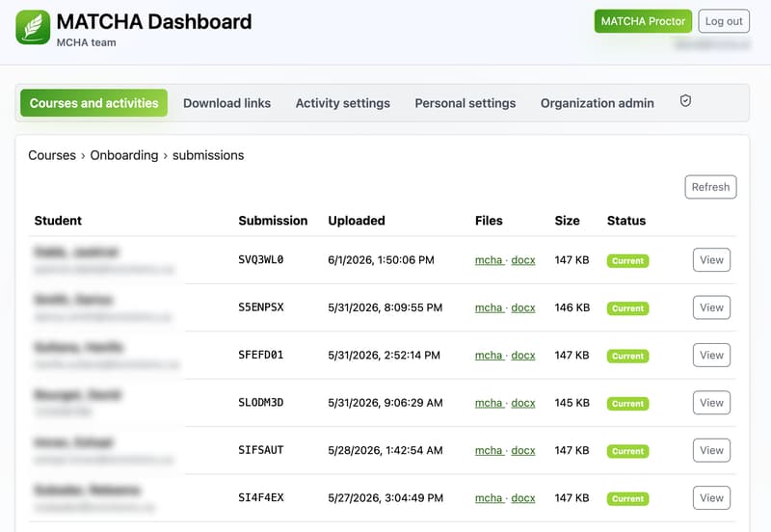Click upload time 5/31/2026, 9:06:29 AM
771x532 pixels.
pos(385,403)
